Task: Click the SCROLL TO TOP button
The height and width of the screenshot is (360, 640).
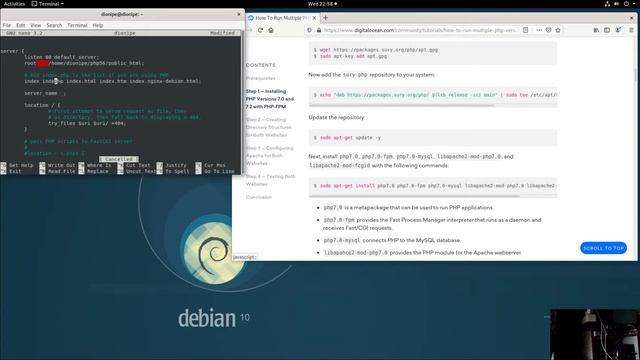Action: pos(603,248)
